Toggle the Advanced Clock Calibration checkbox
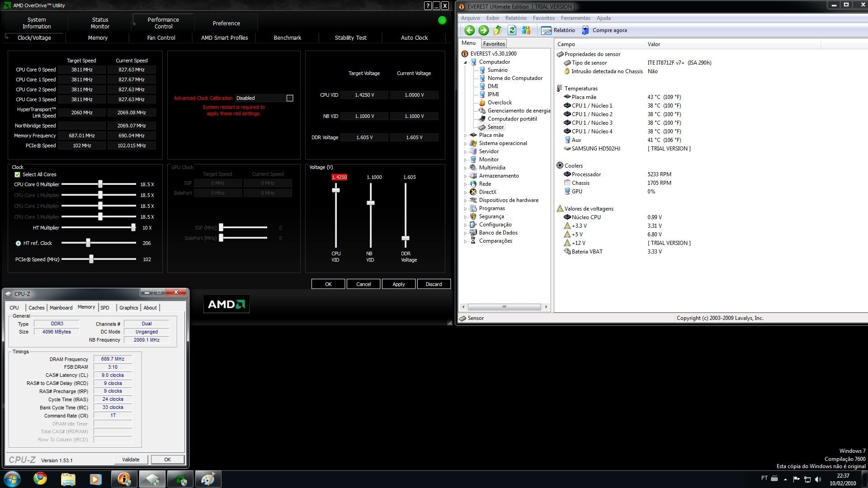Viewport: 868px width, 488px height. click(289, 98)
